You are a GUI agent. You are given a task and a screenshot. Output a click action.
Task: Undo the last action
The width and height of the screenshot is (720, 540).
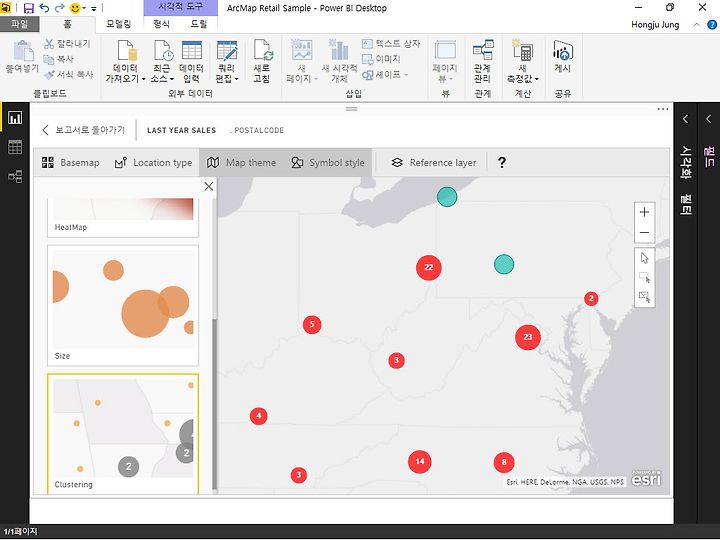[x=45, y=8]
